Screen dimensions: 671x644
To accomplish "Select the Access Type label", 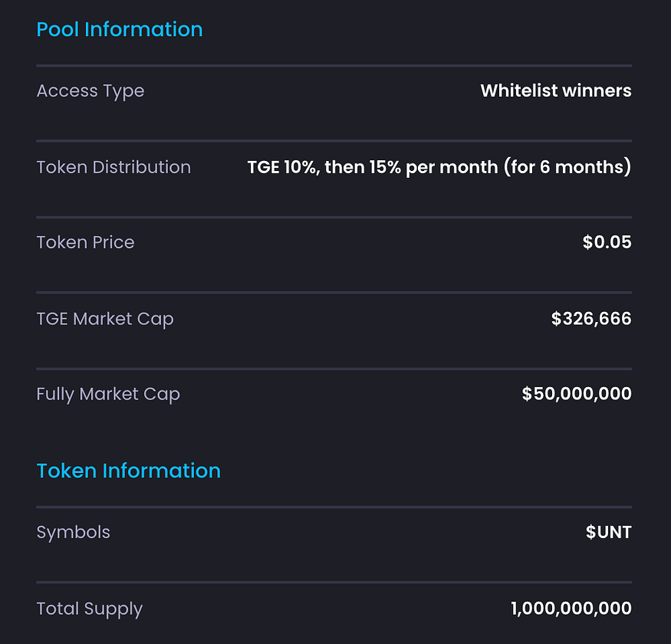I will (90, 90).
